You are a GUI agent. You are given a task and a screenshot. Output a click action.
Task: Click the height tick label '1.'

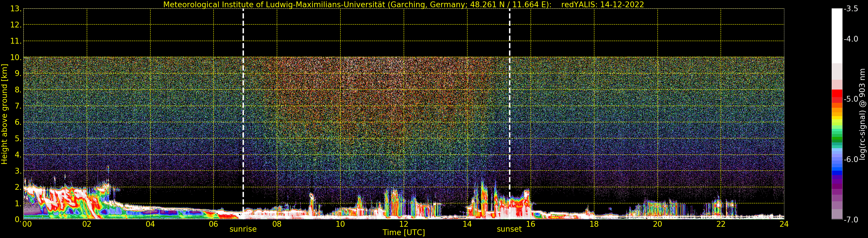pos(18,204)
